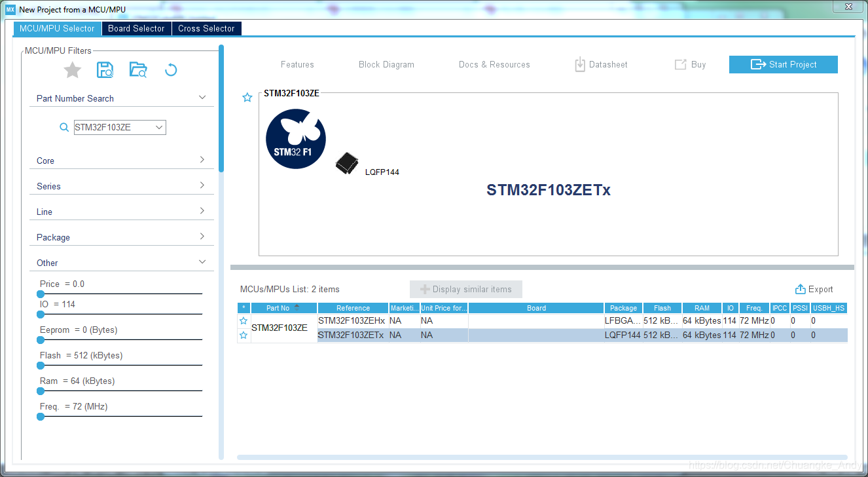
Task: Switch to Board Selector tab
Action: tap(136, 28)
